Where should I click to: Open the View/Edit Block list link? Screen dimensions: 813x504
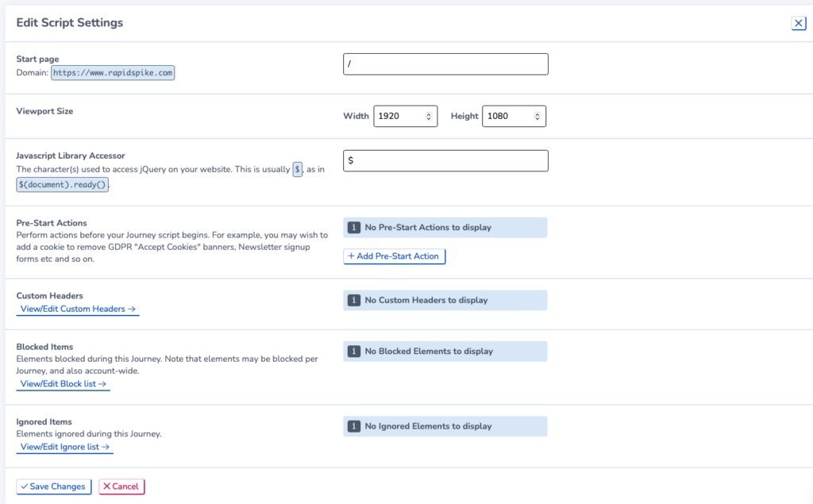64,384
